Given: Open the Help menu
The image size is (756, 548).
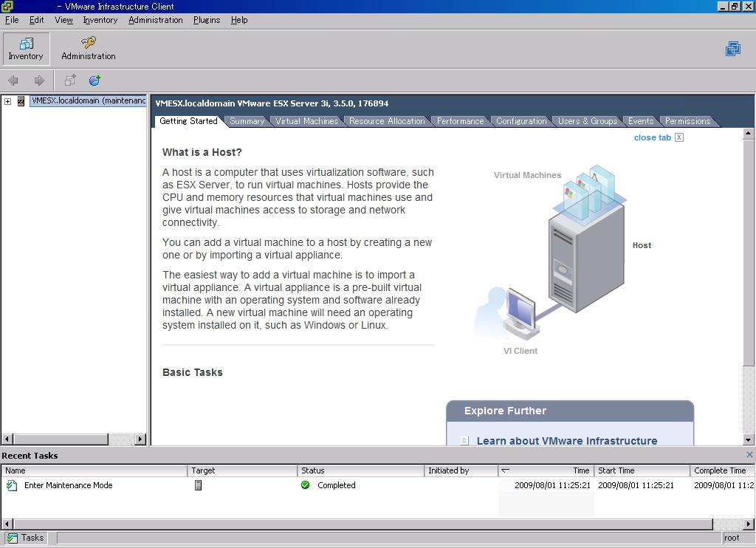Looking at the screenshot, I should point(239,20).
